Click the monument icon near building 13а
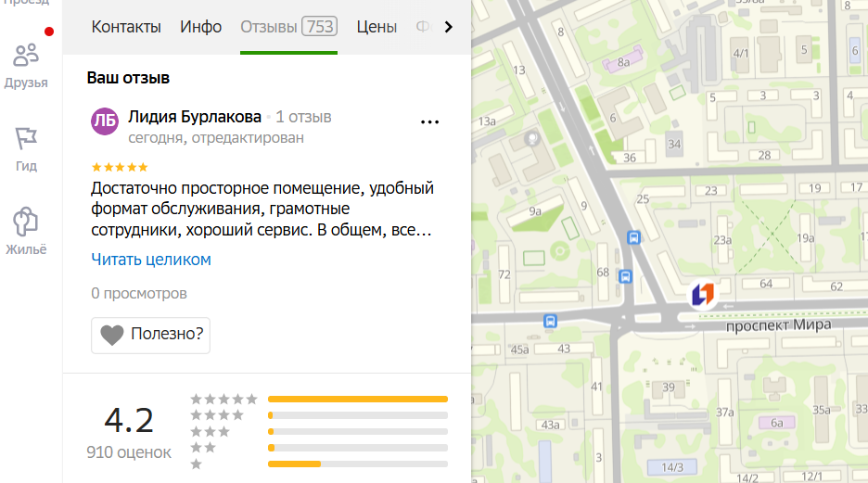The width and height of the screenshot is (868, 483). [x=532, y=138]
